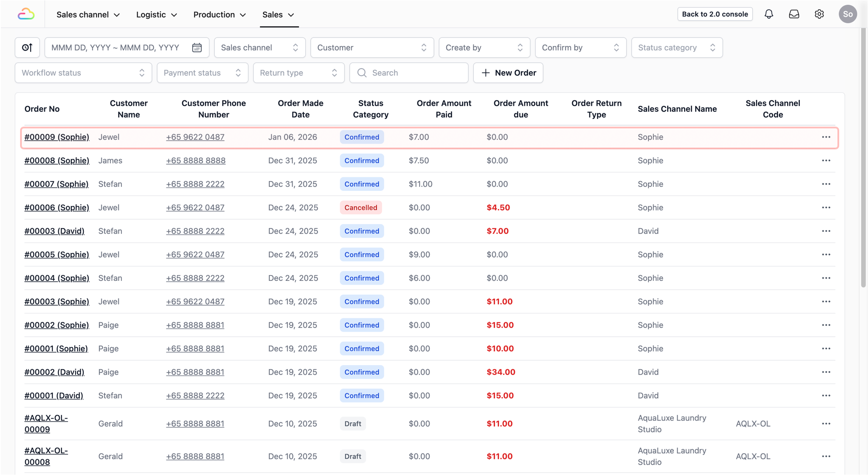Screen dimensions: 868x476
Task: Open the Status category filter
Action: pyautogui.click(x=676, y=48)
